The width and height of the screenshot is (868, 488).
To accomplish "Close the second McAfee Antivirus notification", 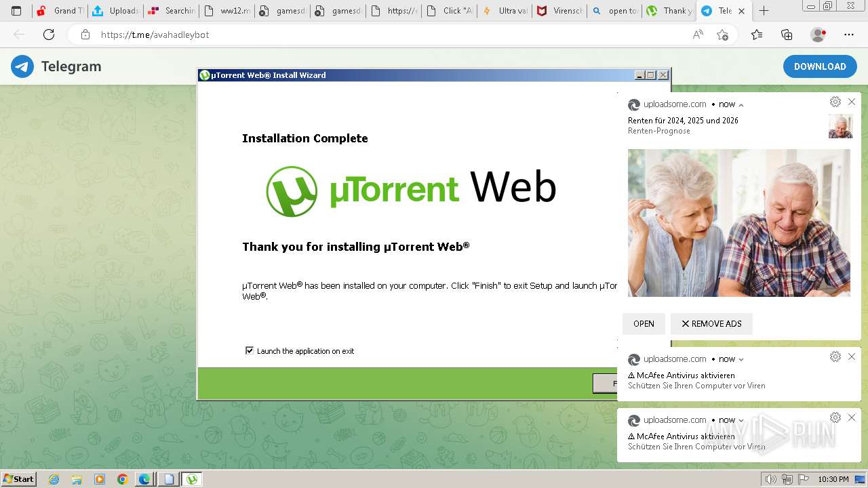I will [x=852, y=418].
